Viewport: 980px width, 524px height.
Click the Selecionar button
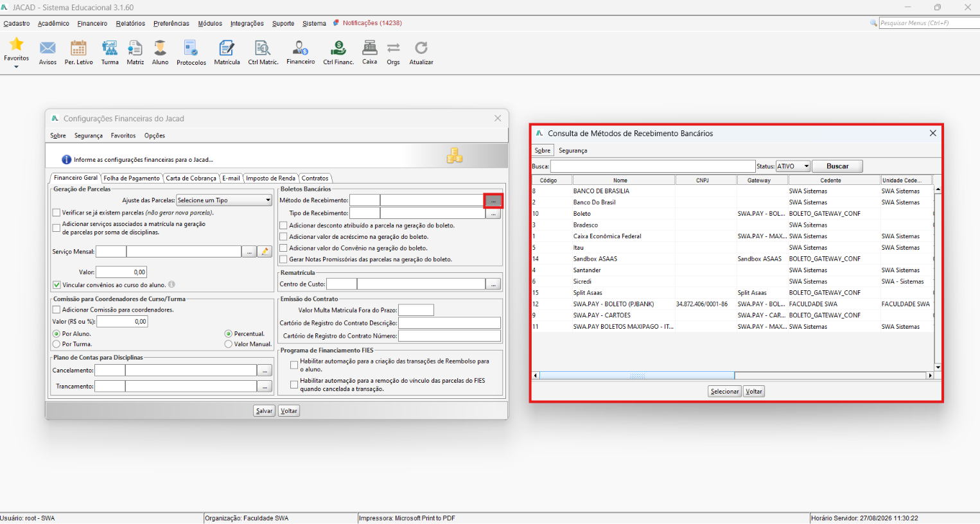coord(725,392)
